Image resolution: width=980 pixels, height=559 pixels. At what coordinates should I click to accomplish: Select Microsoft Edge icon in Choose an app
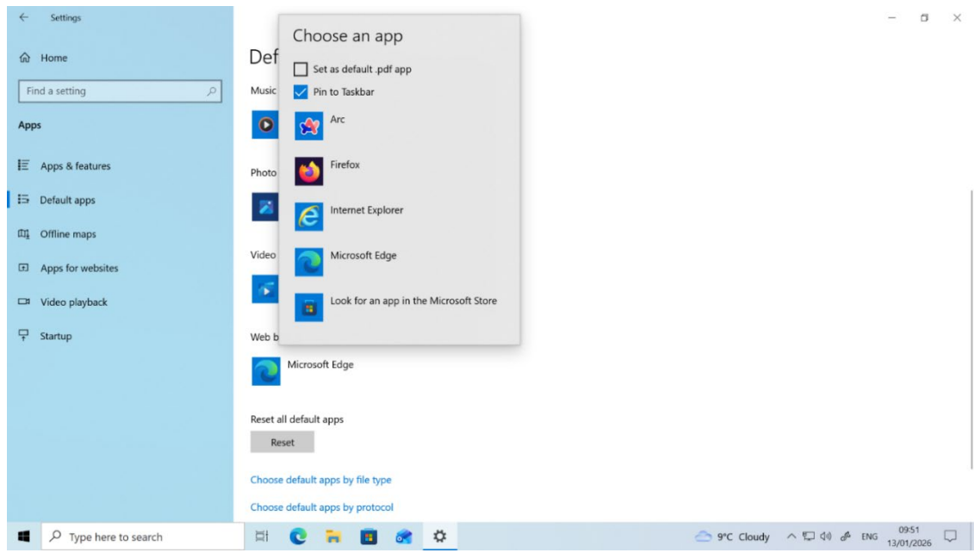click(309, 262)
